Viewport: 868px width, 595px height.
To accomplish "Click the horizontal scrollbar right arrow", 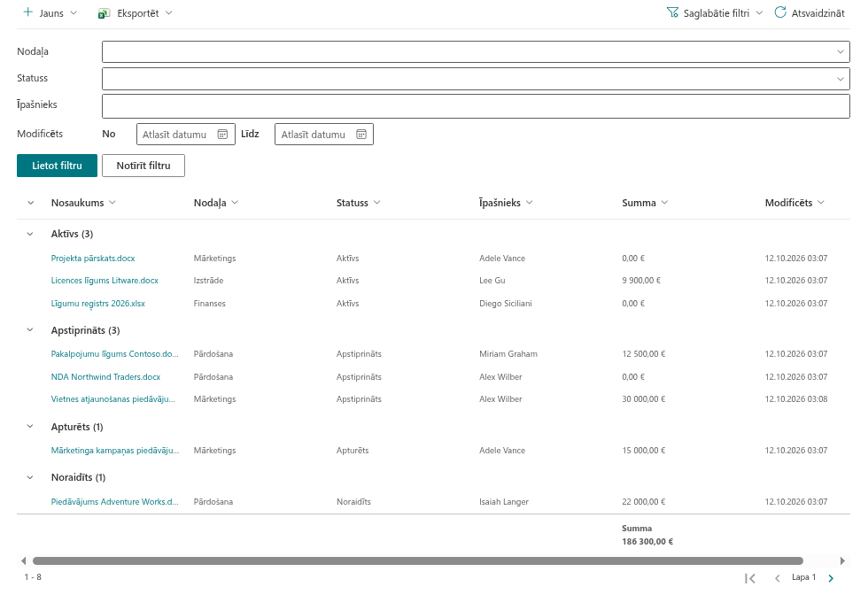I will coord(842,561).
